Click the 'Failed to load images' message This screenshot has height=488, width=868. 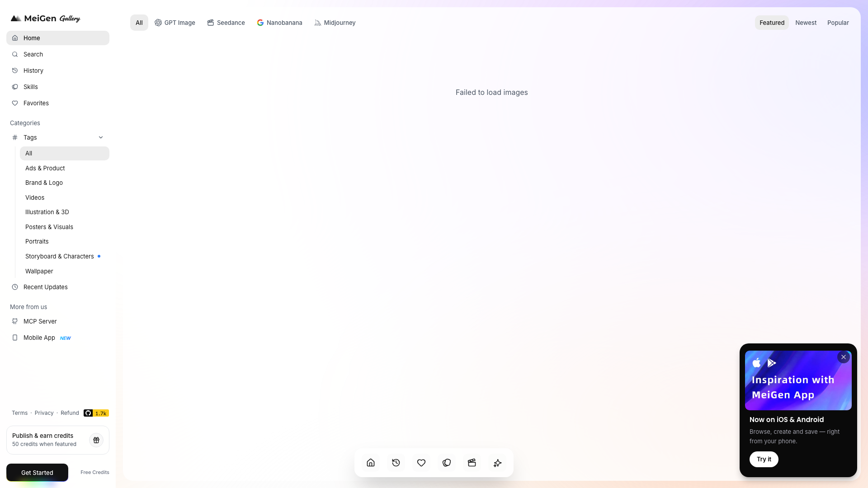pos(492,92)
